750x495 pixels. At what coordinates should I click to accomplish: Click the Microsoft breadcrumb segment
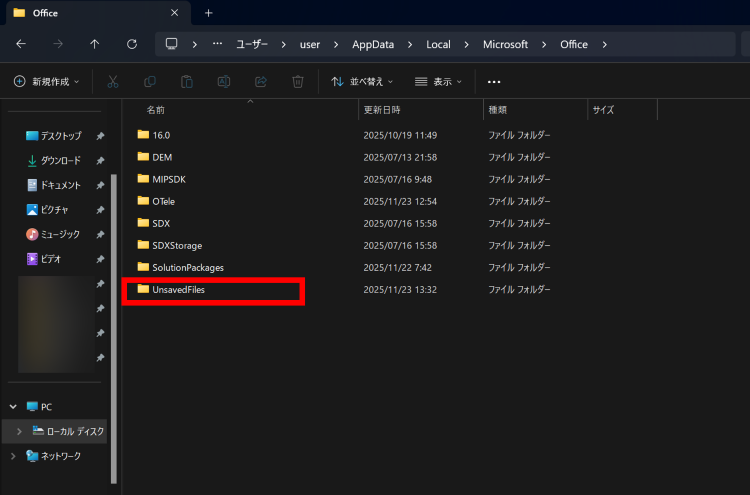tap(505, 44)
